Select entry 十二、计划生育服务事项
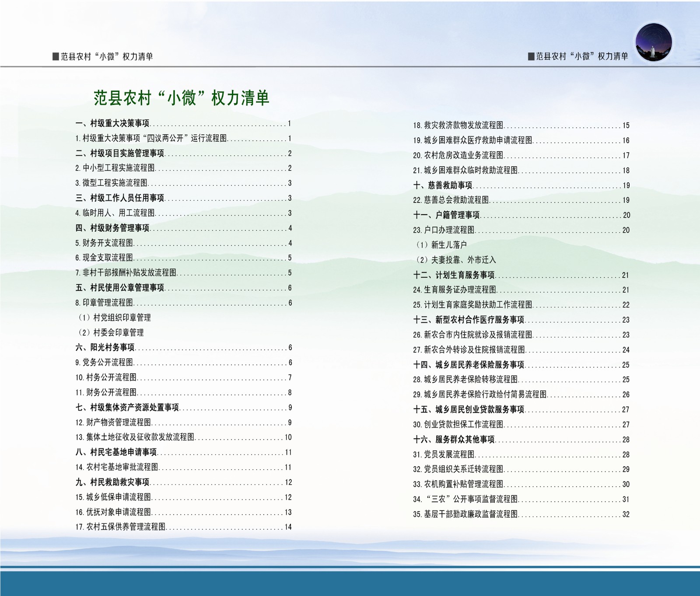Viewport: 700px width, 596px height. click(521, 275)
